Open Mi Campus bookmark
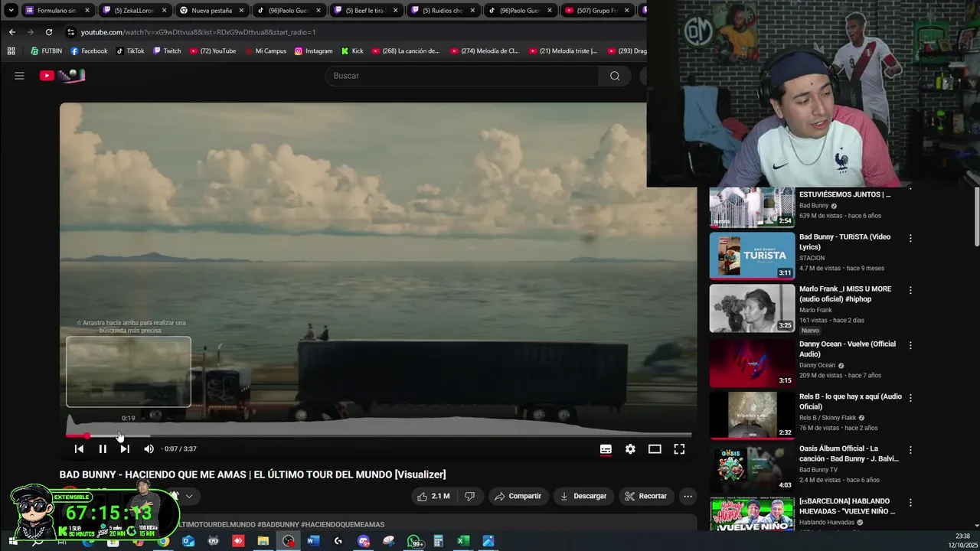This screenshot has width=980, height=551. pyautogui.click(x=265, y=51)
